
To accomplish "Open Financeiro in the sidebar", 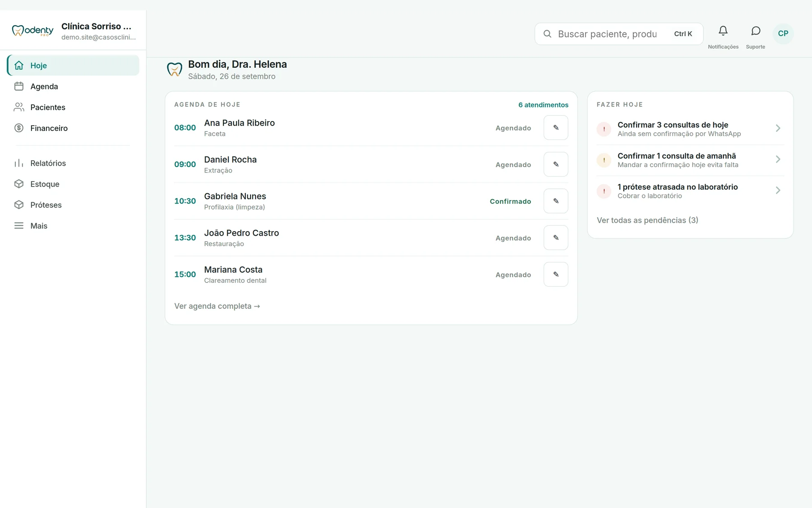I will (73, 128).
